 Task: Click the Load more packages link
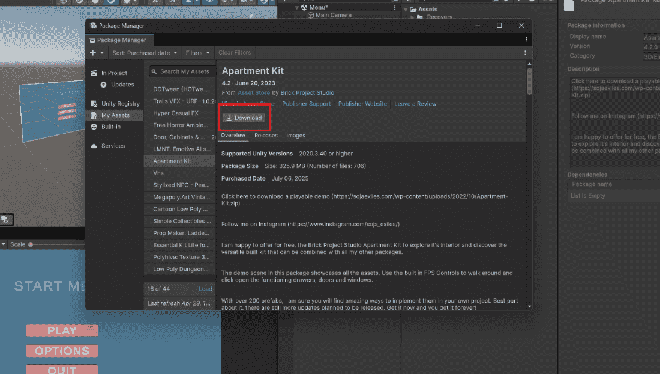[205, 289]
